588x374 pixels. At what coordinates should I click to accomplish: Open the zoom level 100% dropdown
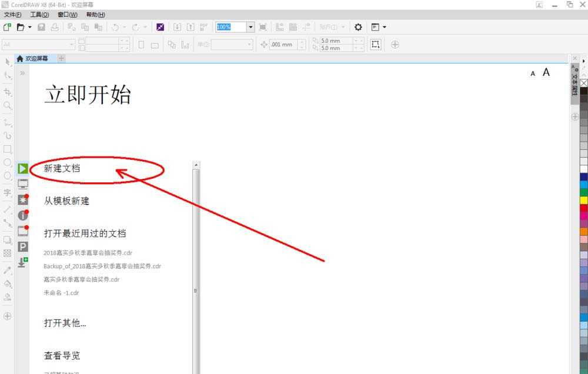(x=250, y=26)
